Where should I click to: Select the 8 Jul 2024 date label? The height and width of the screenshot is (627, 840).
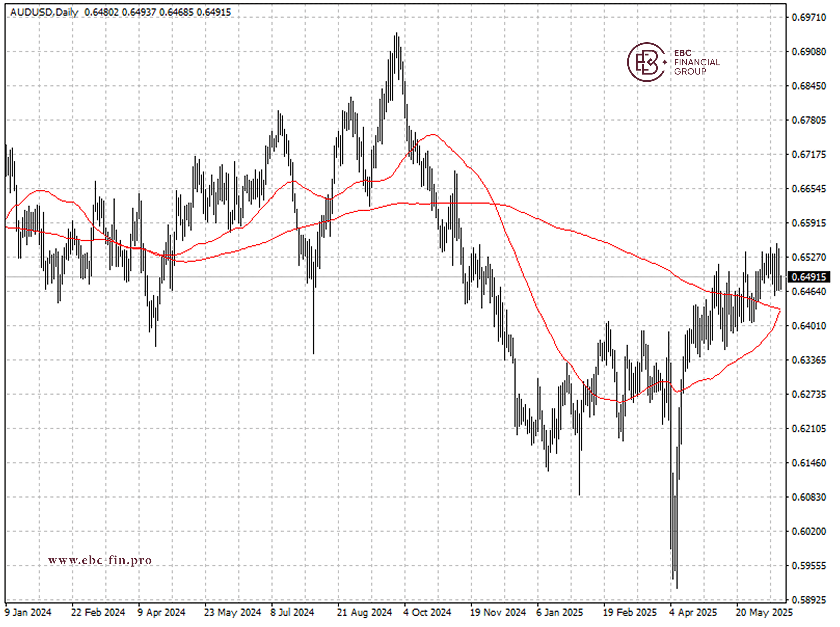pyautogui.click(x=292, y=613)
